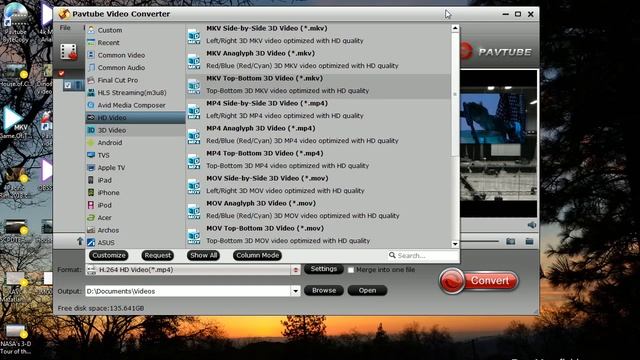Screen dimensions: 640x360
Task: Open the File menu
Action: coord(65,28)
